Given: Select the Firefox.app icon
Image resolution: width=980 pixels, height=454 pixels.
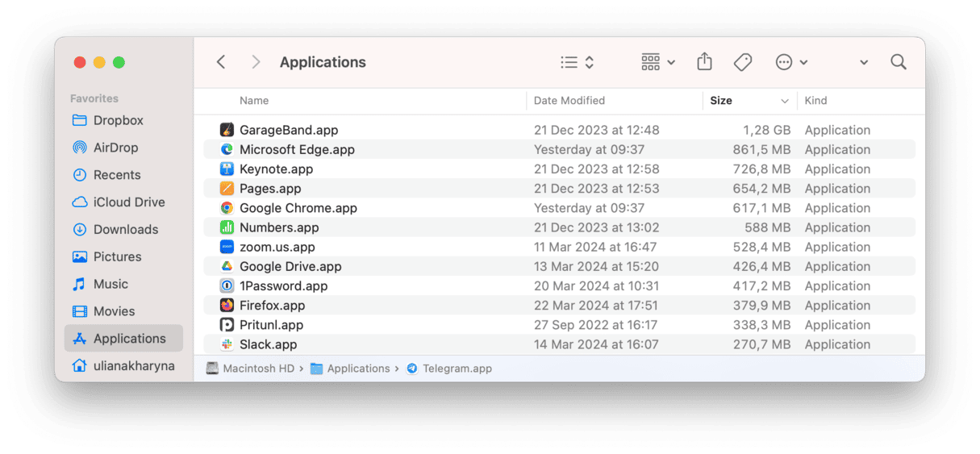Looking at the screenshot, I should tap(227, 306).
